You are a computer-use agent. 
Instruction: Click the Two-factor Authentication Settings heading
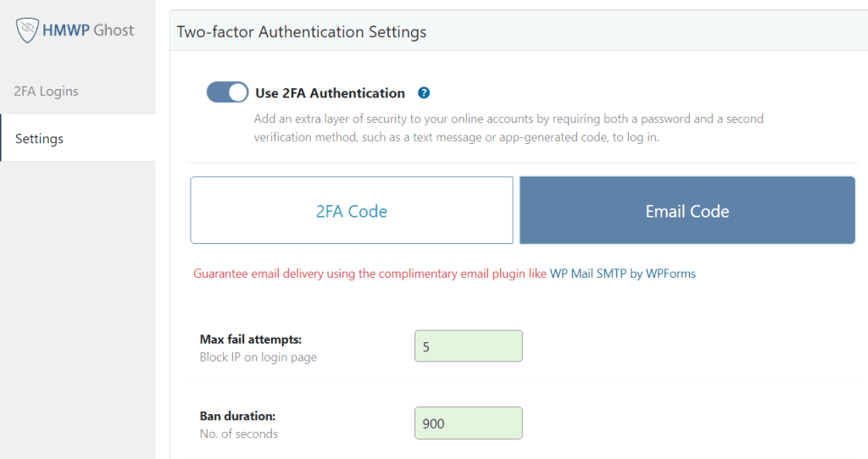[301, 32]
